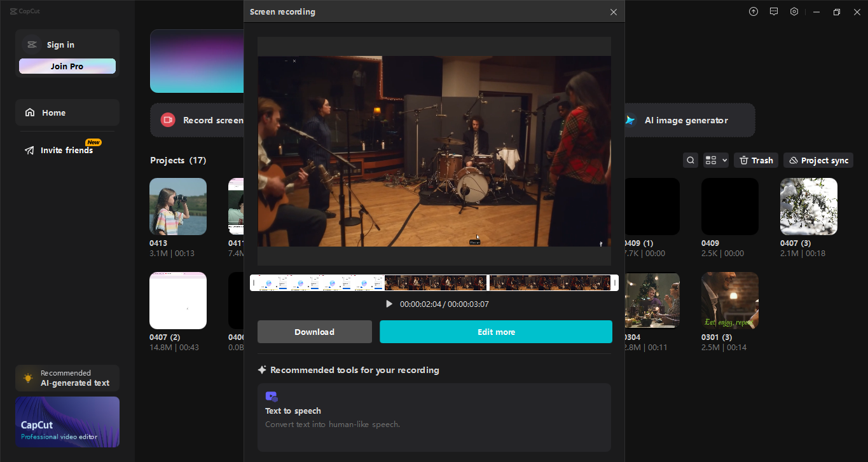Viewport: 868px width, 462px height.
Task: Click the CapCut Professional video editor banner
Action: 67,422
